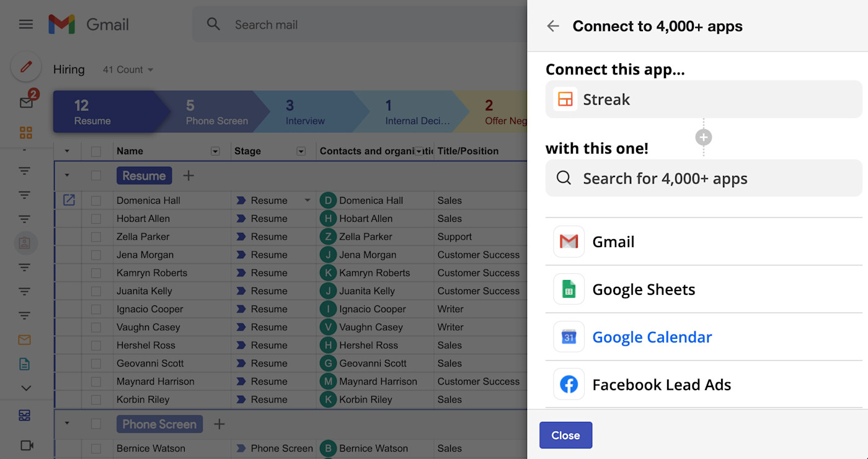Click Domenica Hall's contact avatar
The width and height of the screenshot is (868, 459).
pyautogui.click(x=328, y=200)
